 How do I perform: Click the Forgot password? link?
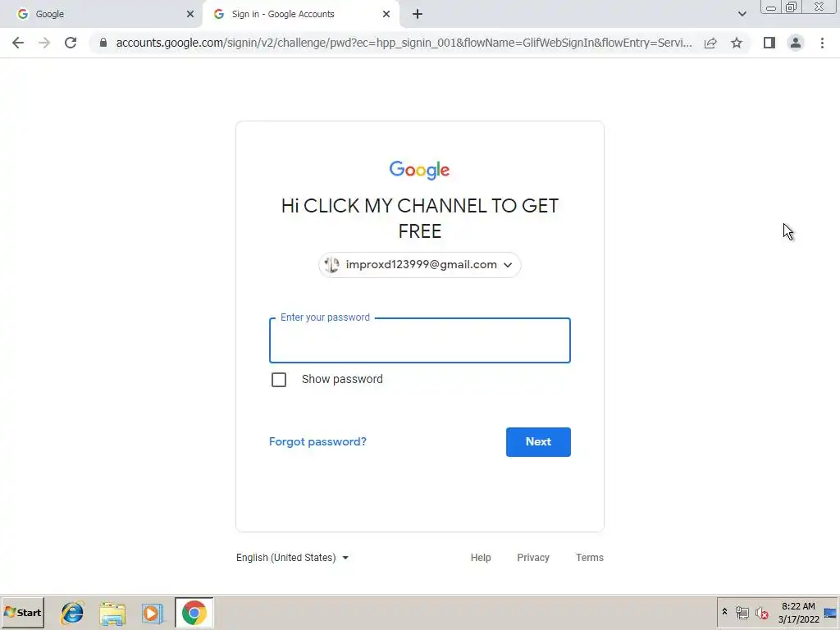(x=317, y=442)
